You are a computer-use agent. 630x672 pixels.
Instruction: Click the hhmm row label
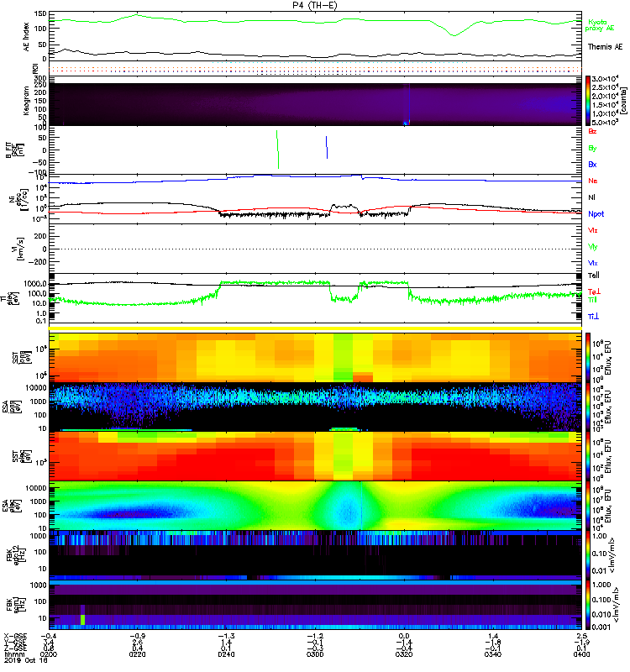pyautogui.click(x=13, y=654)
